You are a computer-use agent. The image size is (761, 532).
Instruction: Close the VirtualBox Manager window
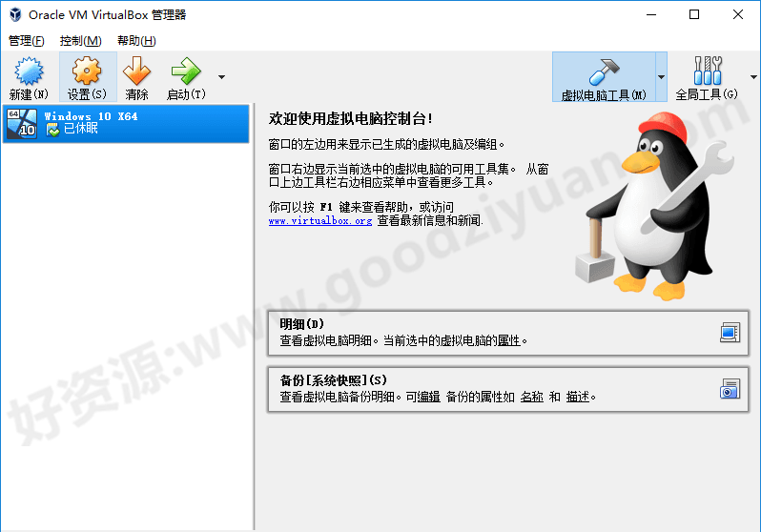tap(738, 14)
